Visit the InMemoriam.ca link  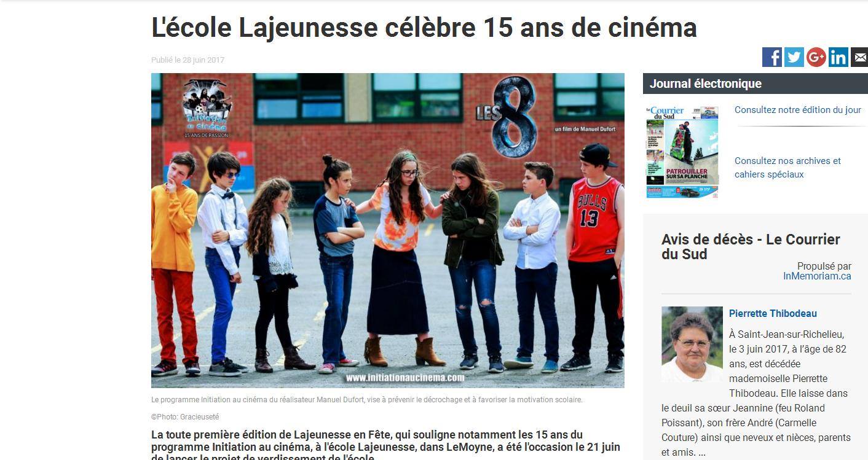pyautogui.click(x=817, y=276)
